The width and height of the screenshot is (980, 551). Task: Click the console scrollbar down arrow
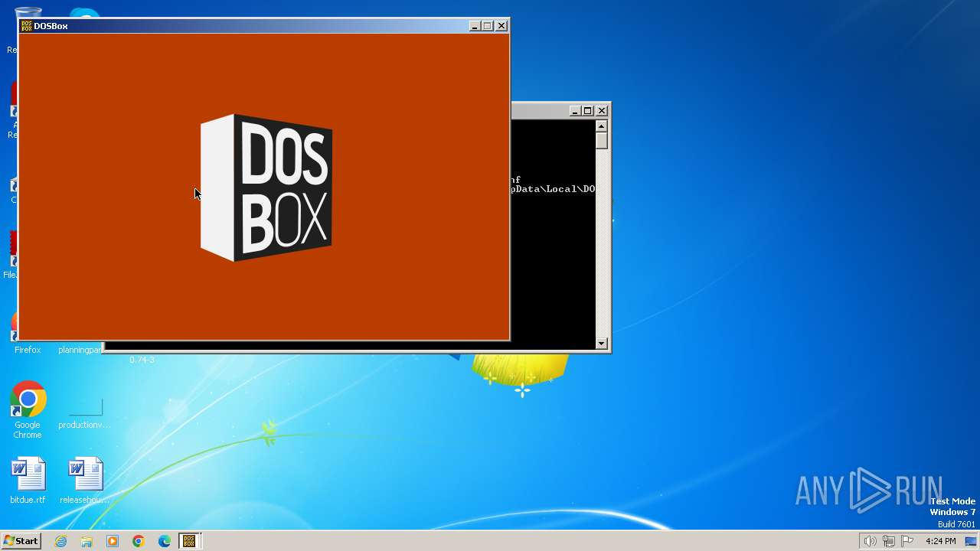[x=602, y=344]
